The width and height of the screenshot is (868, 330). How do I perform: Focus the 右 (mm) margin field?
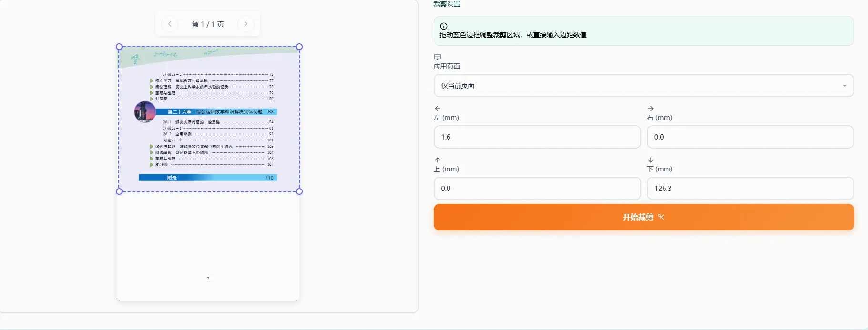[x=750, y=137]
